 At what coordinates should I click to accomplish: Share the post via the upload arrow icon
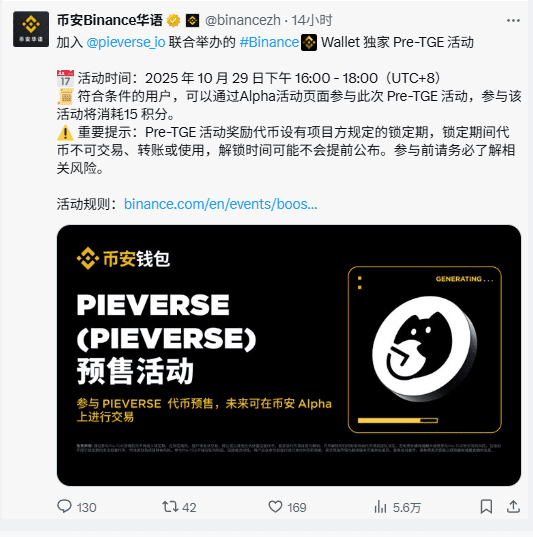(513, 507)
